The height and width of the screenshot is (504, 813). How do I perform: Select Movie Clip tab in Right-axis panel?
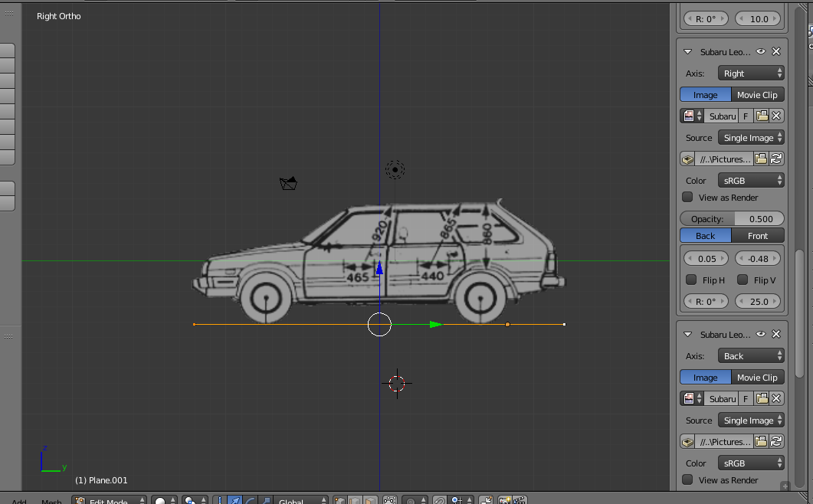(x=758, y=95)
